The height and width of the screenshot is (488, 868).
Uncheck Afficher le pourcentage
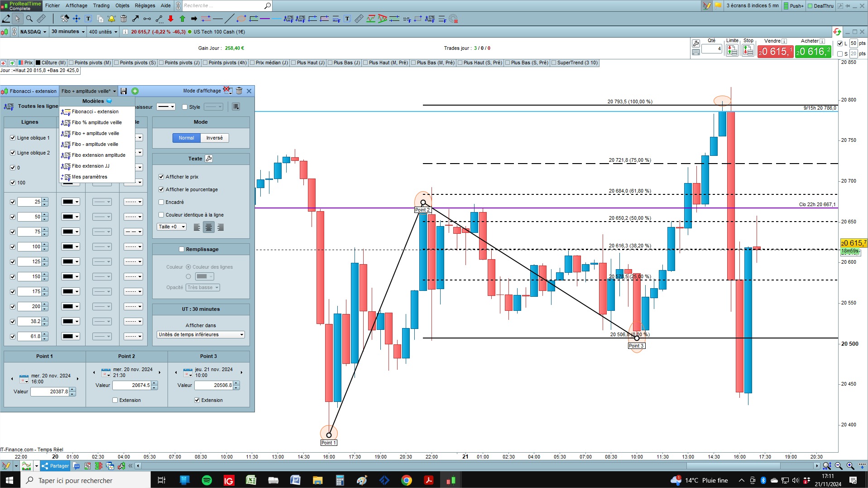coord(161,189)
